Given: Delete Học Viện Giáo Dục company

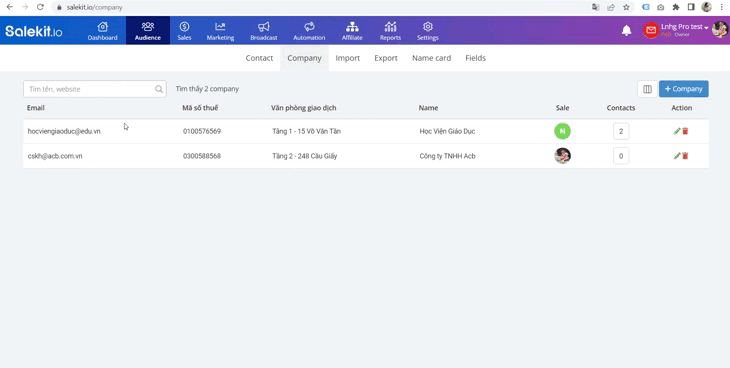Looking at the screenshot, I should tap(685, 131).
